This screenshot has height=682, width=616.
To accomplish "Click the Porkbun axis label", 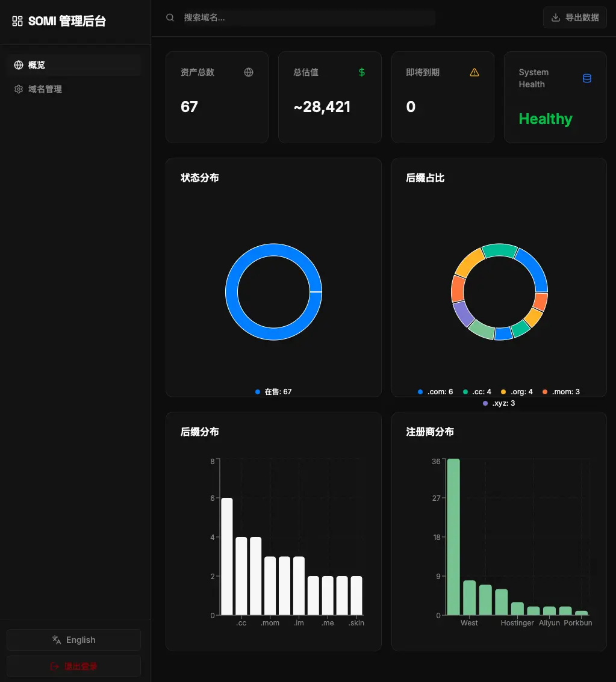I will pos(577,623).
